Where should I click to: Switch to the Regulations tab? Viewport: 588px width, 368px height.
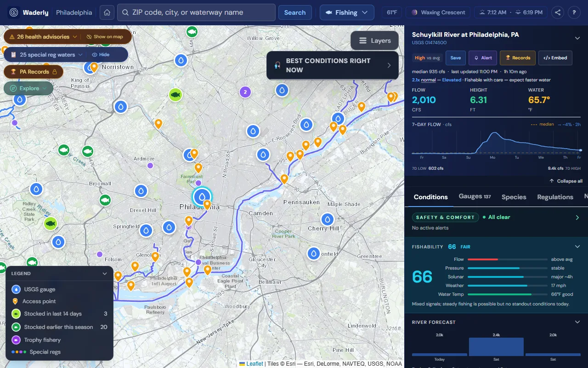555,197
